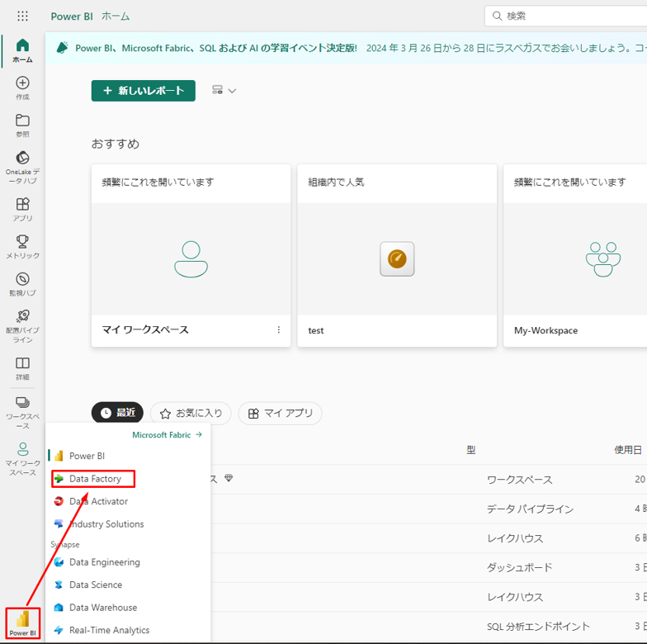The width and height of the screenshot is (647, 644).
Task: Open the Apps (アプリ) icon
Action: 22,209
